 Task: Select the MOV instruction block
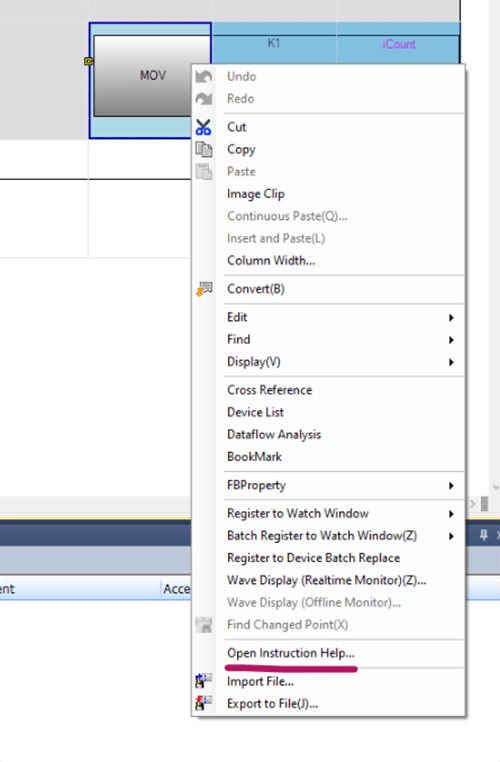coord(144,75)
